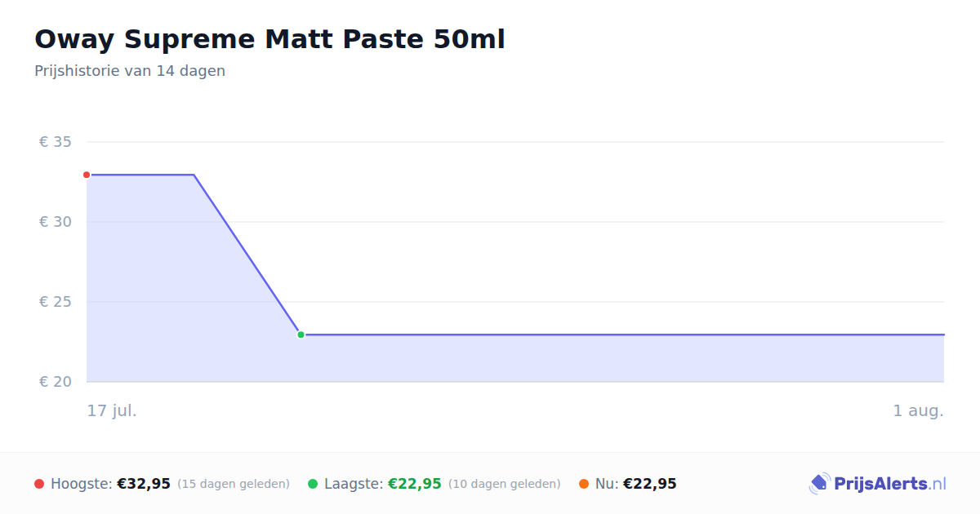Click the 17 jul. start date label
The image size is (980, 514).
coord(112,410)
